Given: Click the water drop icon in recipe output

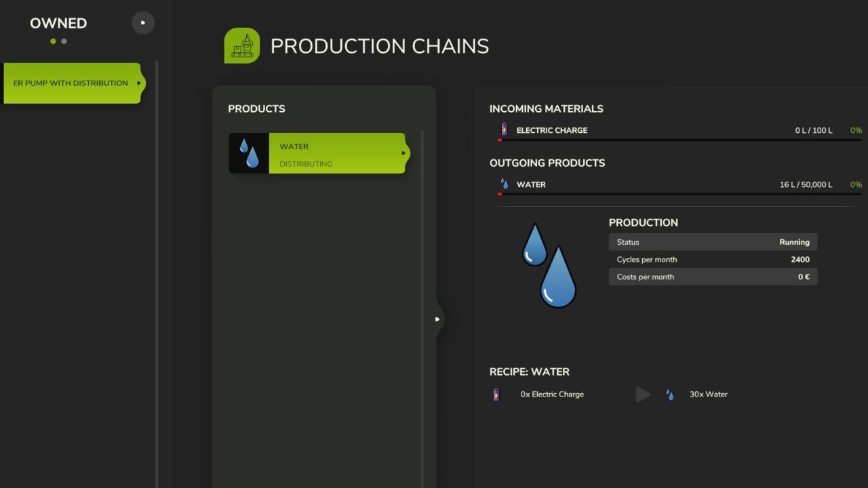Looking at the screenshot, I should (x=670, y=394).
